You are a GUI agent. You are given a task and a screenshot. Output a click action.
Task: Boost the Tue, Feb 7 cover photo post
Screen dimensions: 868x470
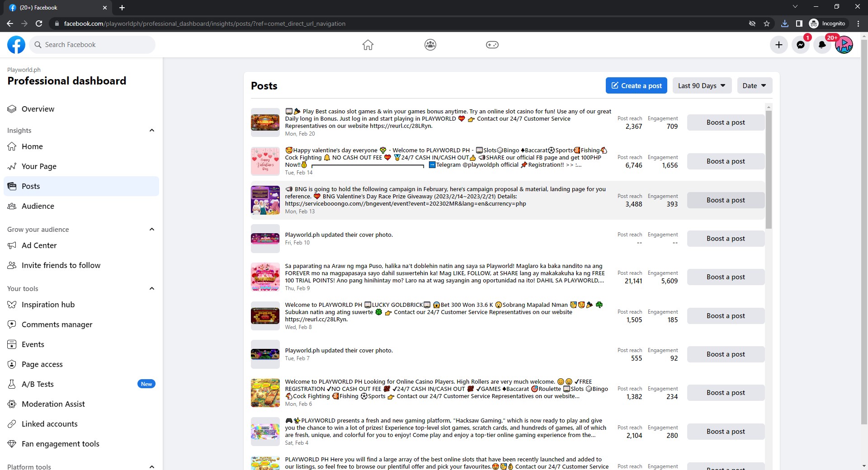click(726, 354)
